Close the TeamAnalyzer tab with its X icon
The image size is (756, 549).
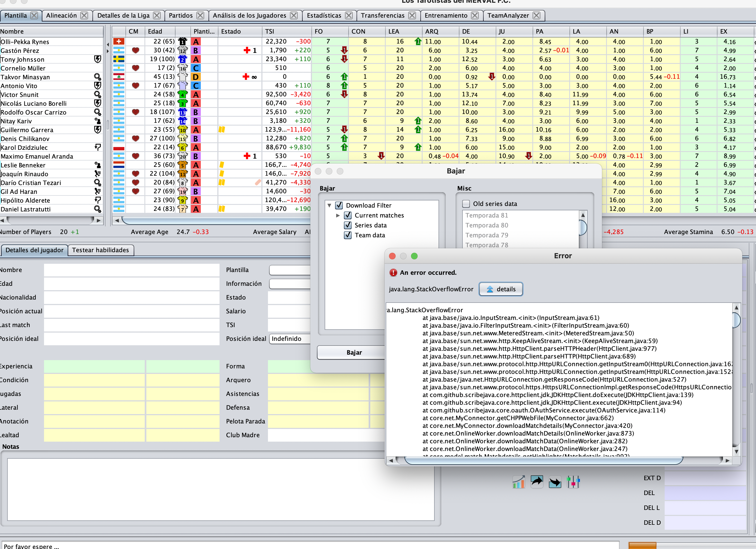[537, 15]
